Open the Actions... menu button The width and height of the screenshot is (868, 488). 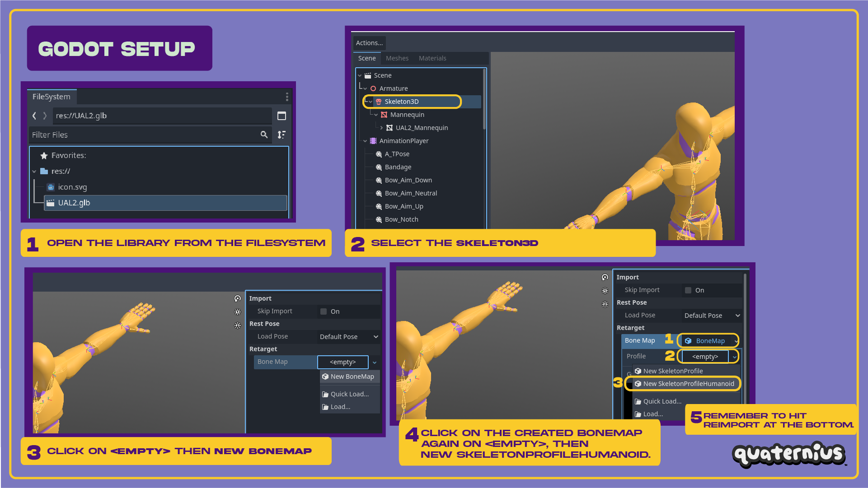[369, 43]
